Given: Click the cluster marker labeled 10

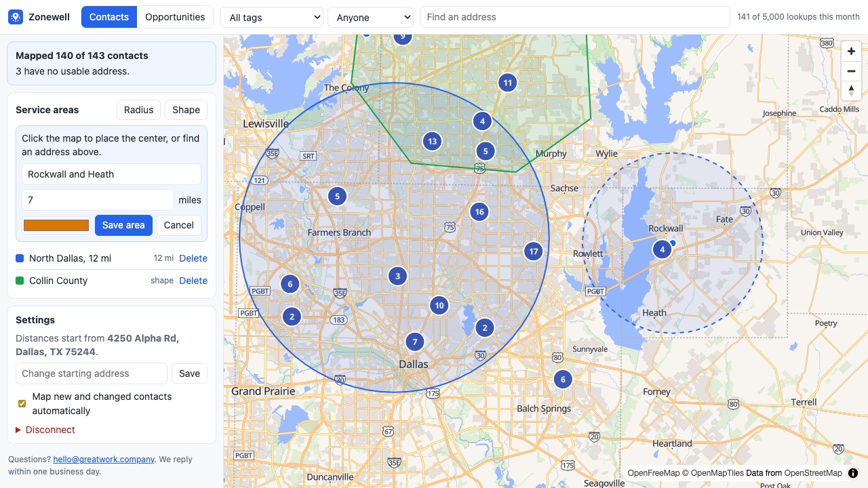Looking at the screenshot, I should (439, 306).
